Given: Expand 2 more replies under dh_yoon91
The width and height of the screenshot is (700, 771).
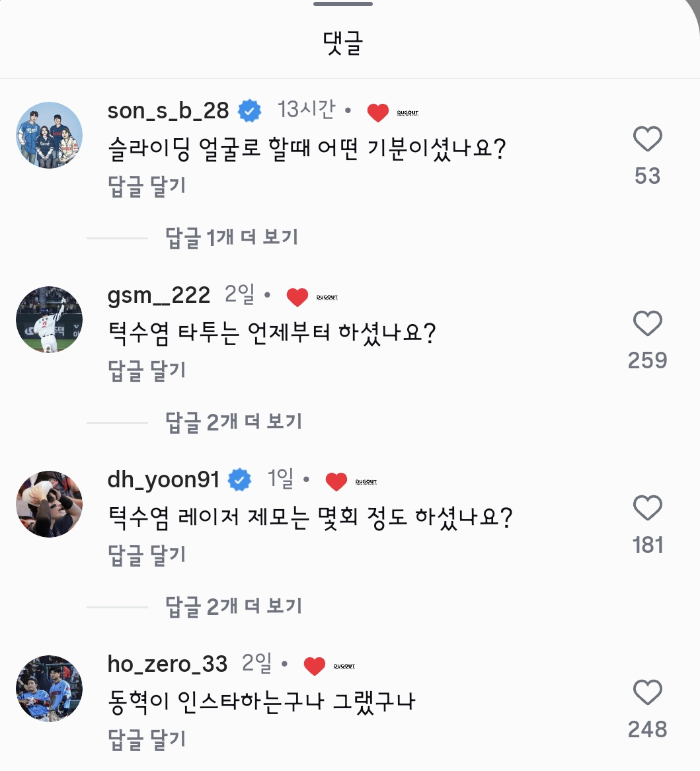Looking at the screenshot, I should 233,606.
